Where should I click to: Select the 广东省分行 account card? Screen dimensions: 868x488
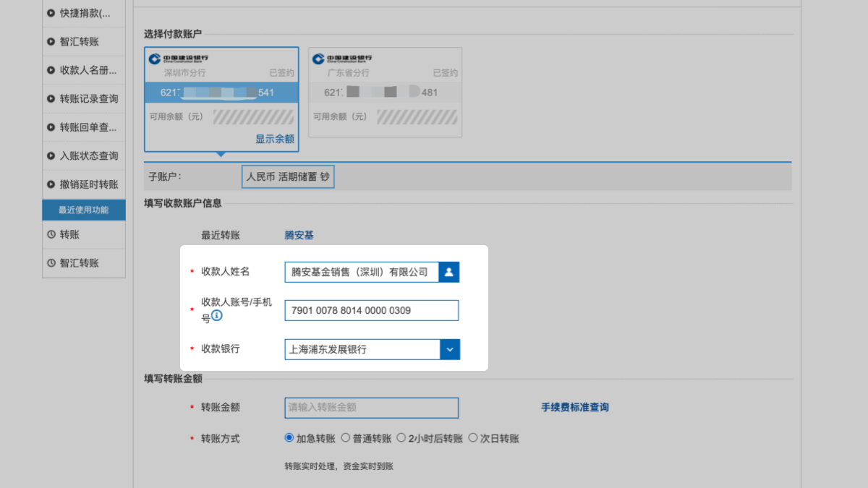point(385,93)
